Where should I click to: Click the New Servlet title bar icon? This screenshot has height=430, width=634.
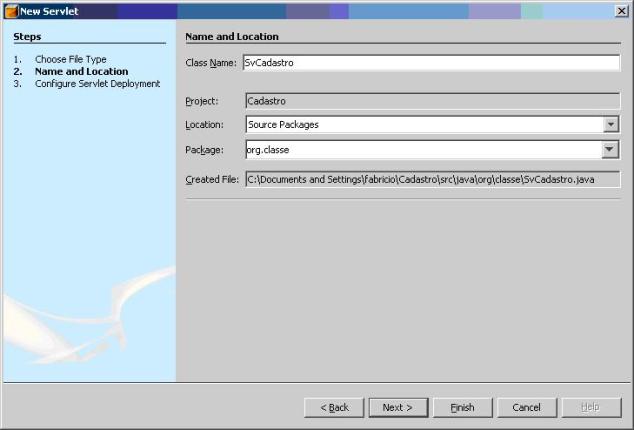click(x=11, y=11)
